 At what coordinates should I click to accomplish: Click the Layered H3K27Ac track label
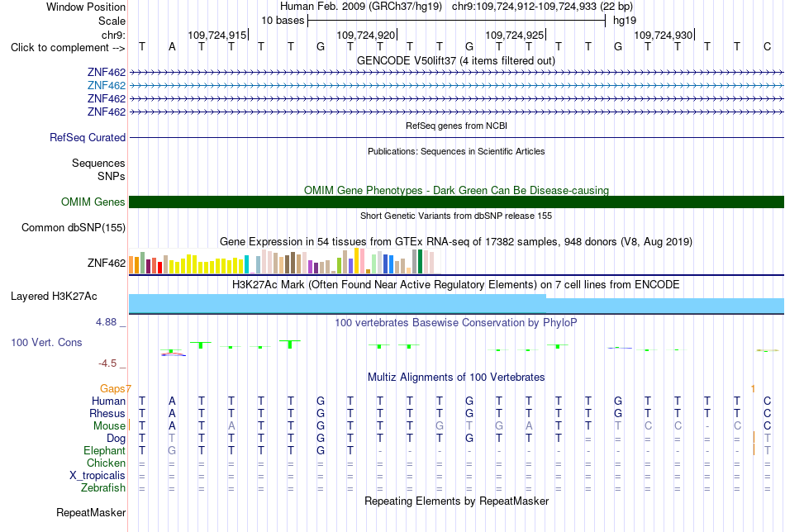point(54,297)
